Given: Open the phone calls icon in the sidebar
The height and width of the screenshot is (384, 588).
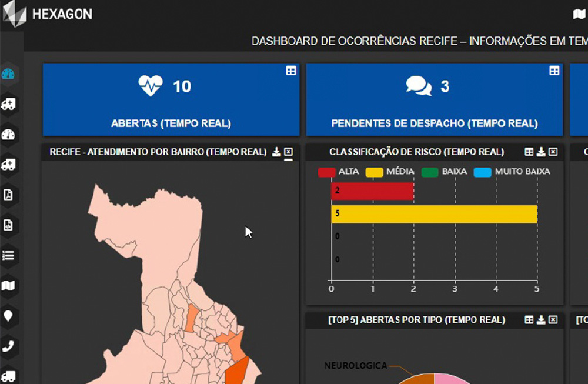Looking at the screenshot, I should coord(9,346).
